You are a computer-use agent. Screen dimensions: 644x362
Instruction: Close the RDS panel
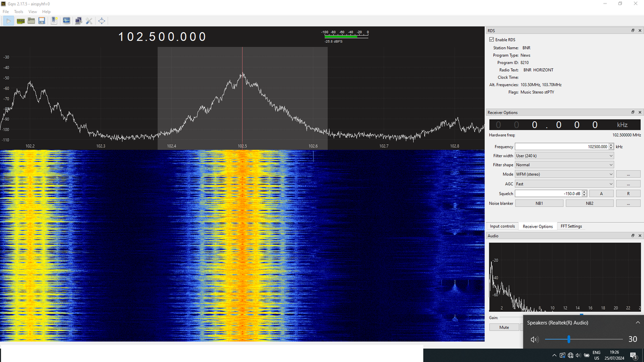[640, 31]
